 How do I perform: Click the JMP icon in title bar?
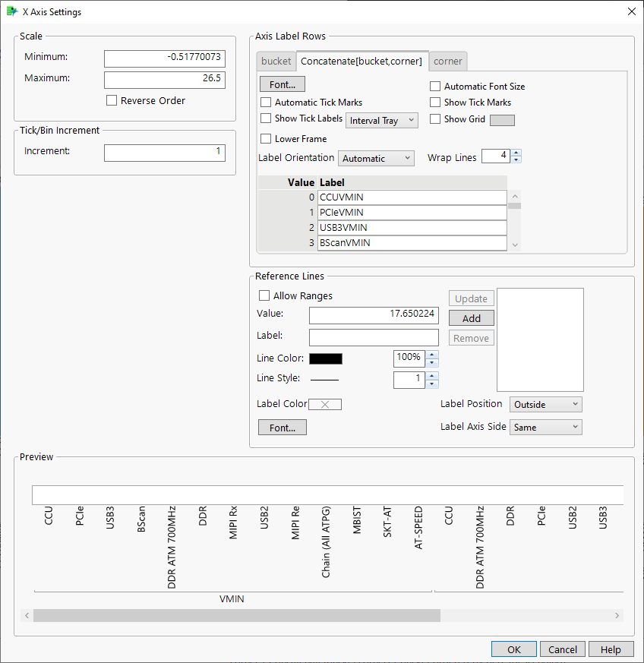click(11, 11)
